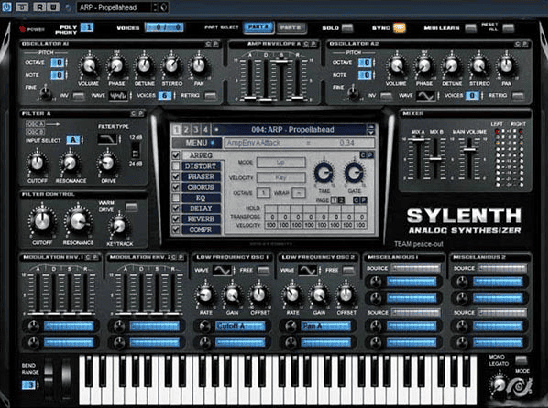Toggle the Mono Legato switch

pos(521,360)
